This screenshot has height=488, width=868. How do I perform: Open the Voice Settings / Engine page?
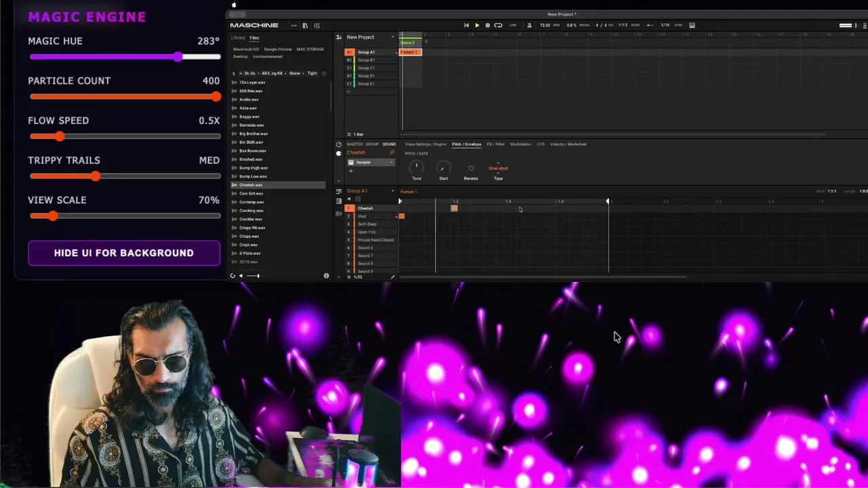pos(426,144)
